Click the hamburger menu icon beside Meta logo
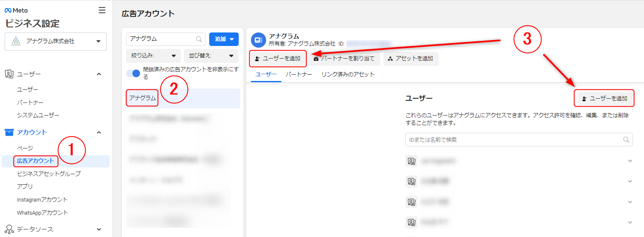The width and height of the screenshot is (644, 237). [102, 10]
